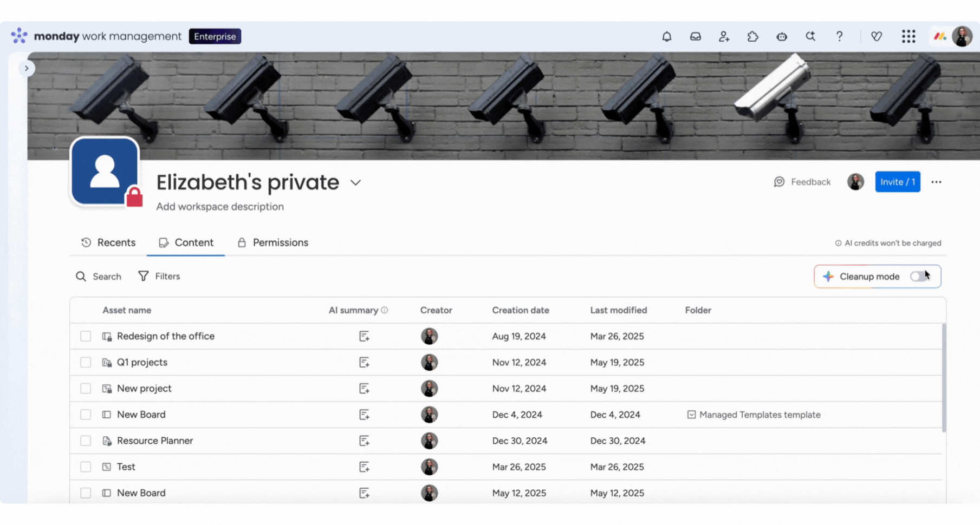Toggle Cleanup mode on
This screenshot has height=525, width=980.
tap(919, 277)
